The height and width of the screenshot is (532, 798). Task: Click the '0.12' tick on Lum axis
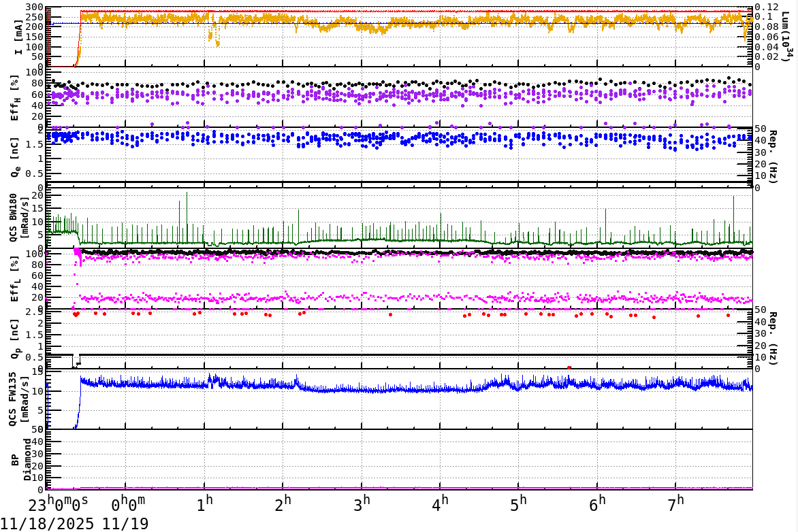tap(767, 7)
